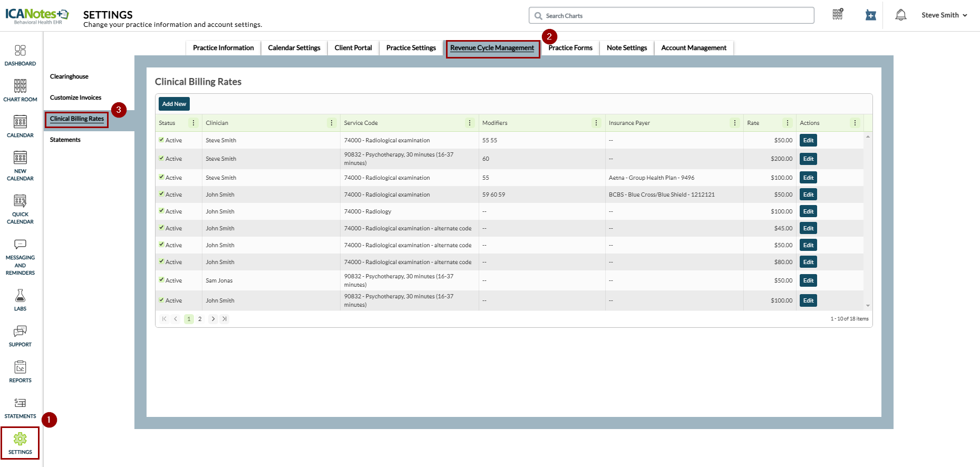
Task: Edit the Sam Jonas billing rate
Action: [808, 280]
